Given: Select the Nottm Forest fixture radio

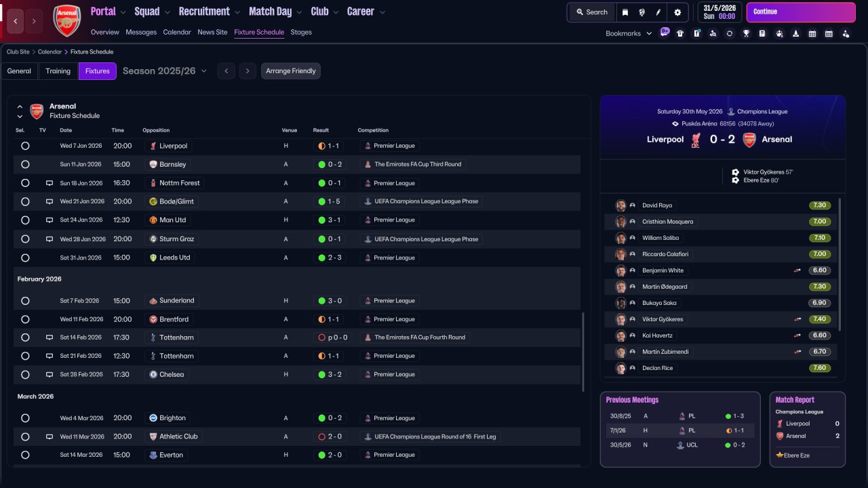Looking at the screenshot, I should pos(25,183).
